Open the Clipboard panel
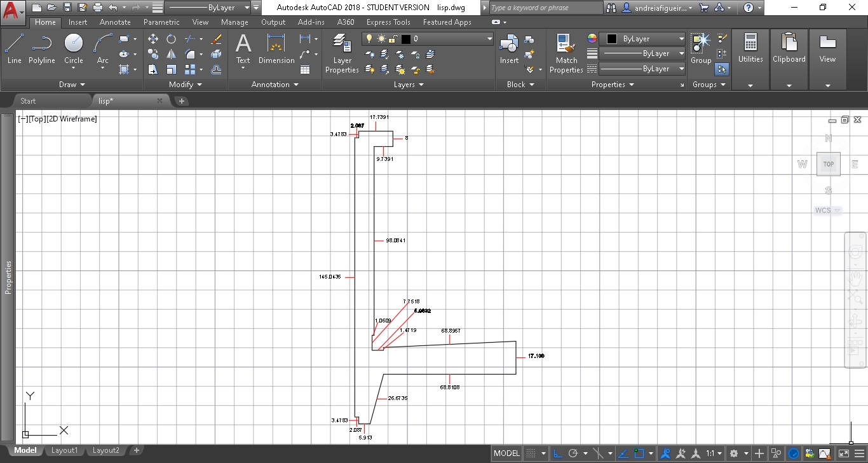Screen dimensions: 868x463 click(x=789, y=60)
